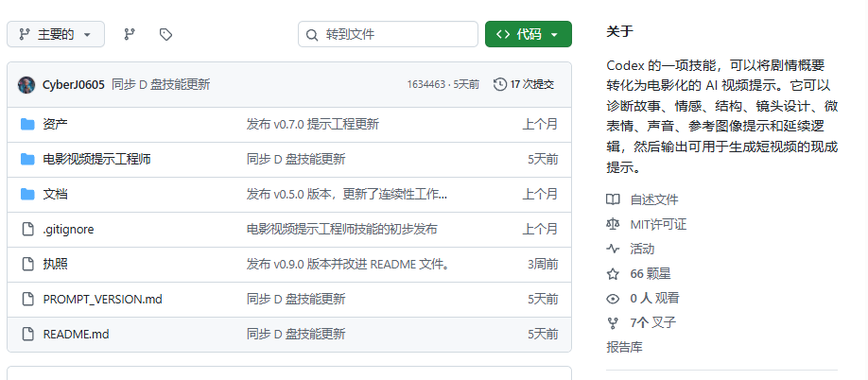Open the CyberJ0605 author link
This screenshot has width=868, height=380.
pos(74,85)
